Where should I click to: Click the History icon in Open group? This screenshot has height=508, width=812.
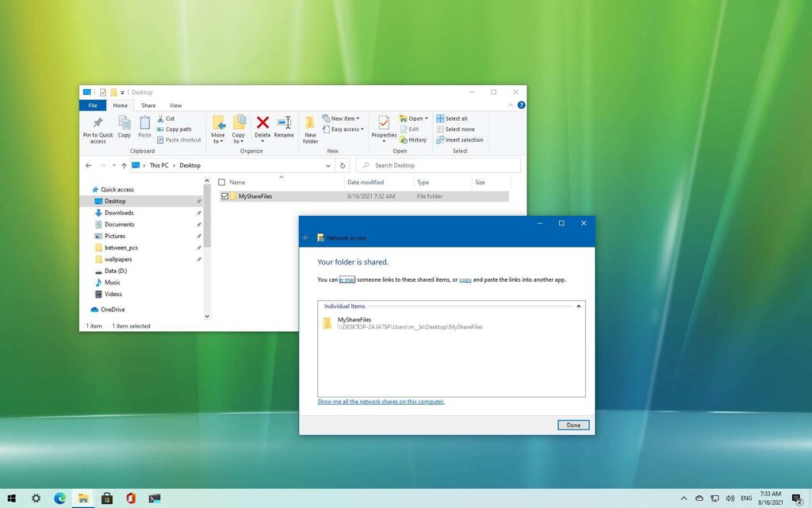pos(414,140)
